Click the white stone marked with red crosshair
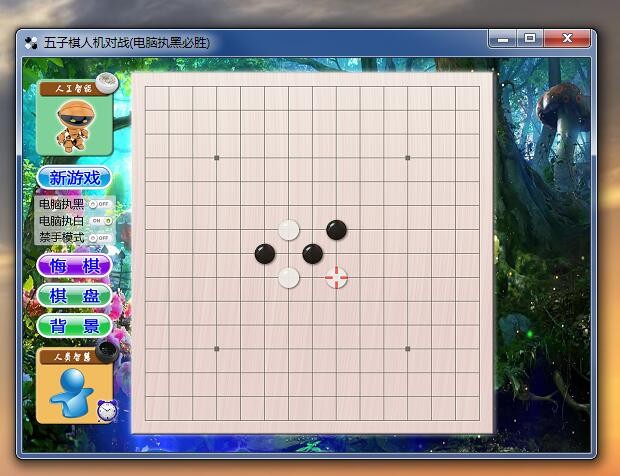The image size is (620, 476). (337, 278)
